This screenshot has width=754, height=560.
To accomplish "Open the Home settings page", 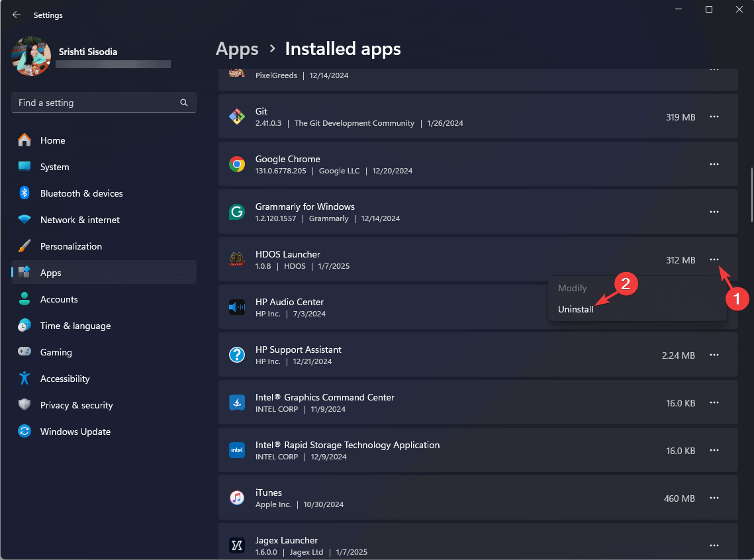I will tap(104, 140).
